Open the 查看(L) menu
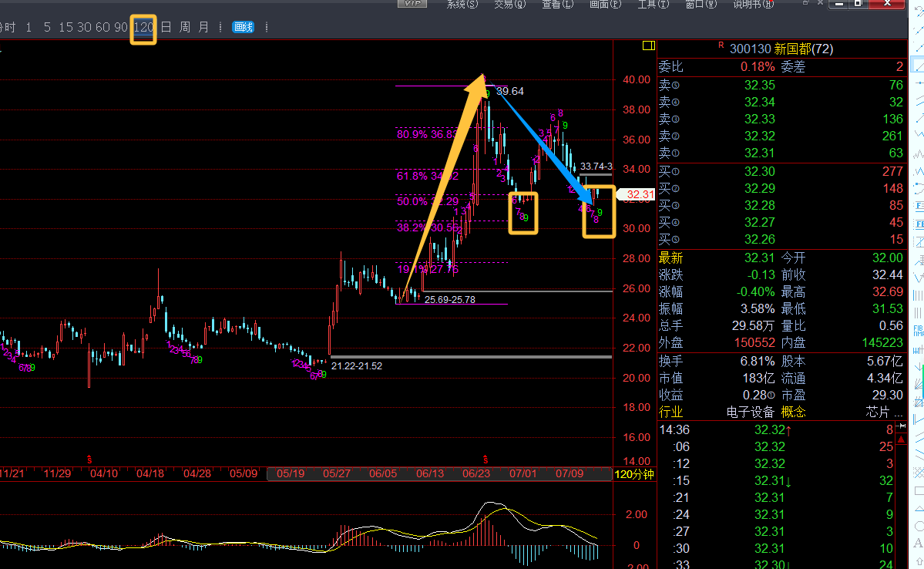 click(x=557, y=4)
